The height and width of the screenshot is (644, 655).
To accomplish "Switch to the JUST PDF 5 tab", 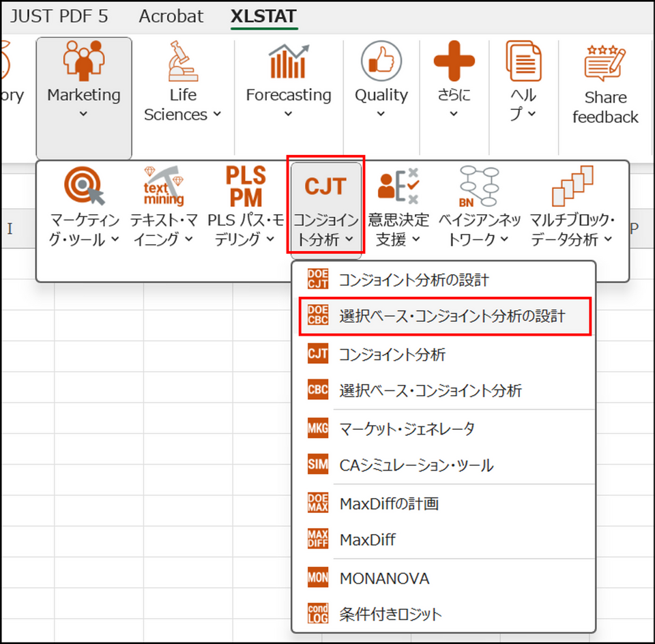I will pyautogui.click(x=59, y=16).
